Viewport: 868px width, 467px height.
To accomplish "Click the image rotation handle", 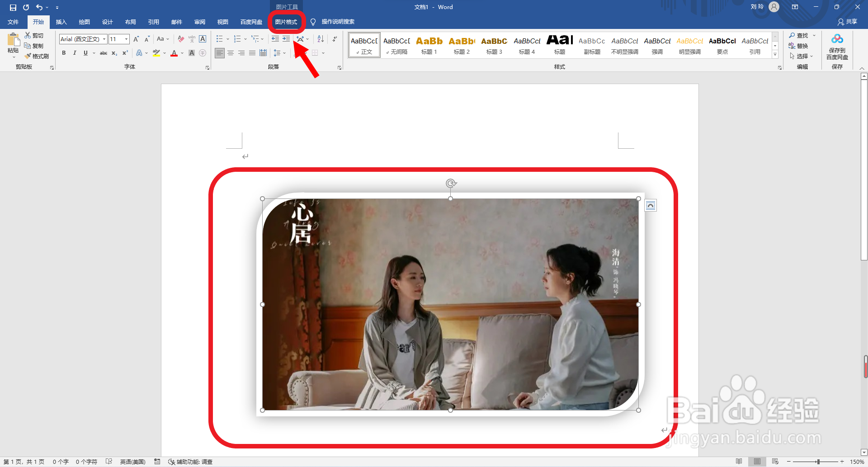I will pos(451,183).
